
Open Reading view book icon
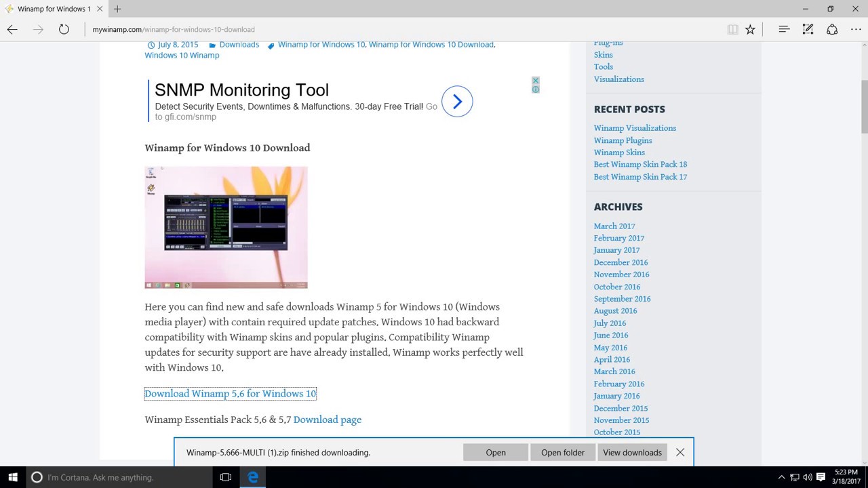pos(732,29)
